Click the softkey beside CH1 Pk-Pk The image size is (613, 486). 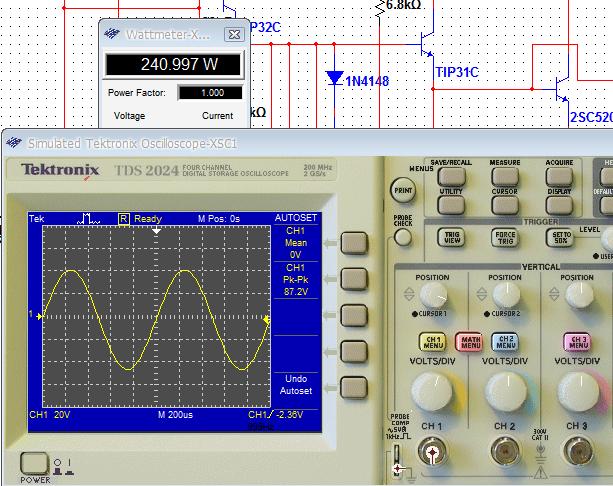click(354, 279)
